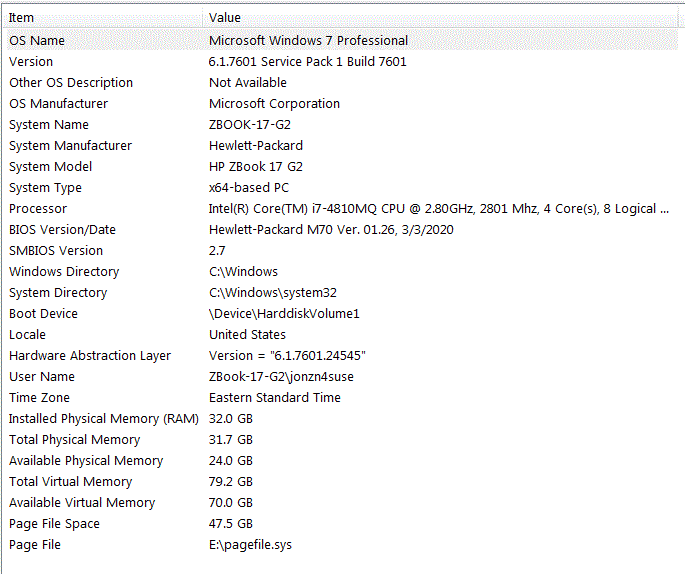The width and height of the screenshot is (685, 574).
Task: Select the Locale row
Action: coord(341,335)
